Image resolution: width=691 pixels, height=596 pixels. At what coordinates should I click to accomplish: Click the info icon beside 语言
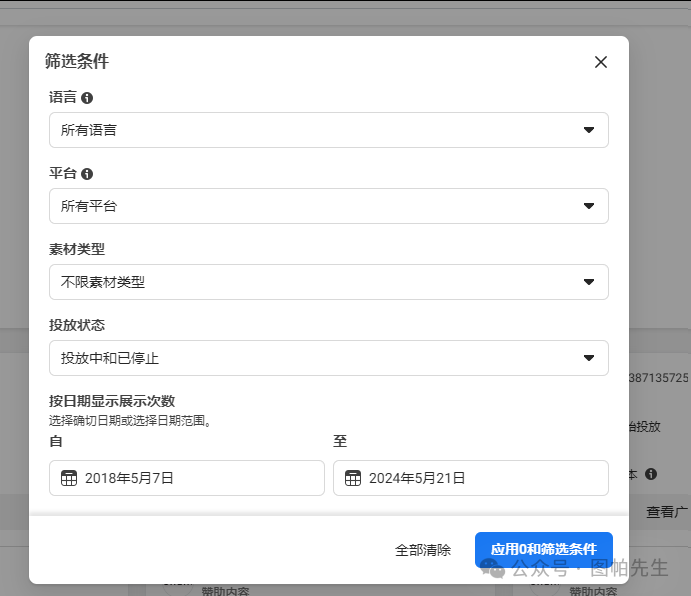tap(87, 98)
